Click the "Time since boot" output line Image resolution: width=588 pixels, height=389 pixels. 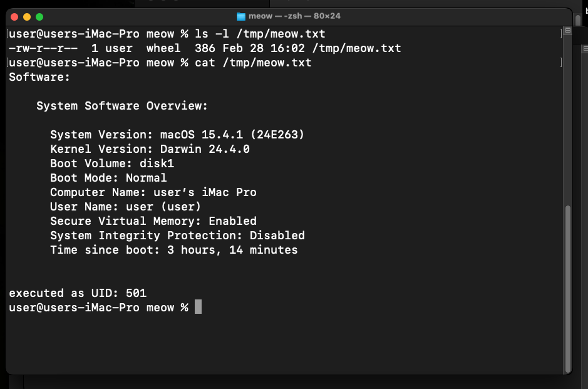pyautogui.click(x=173, y=250)
